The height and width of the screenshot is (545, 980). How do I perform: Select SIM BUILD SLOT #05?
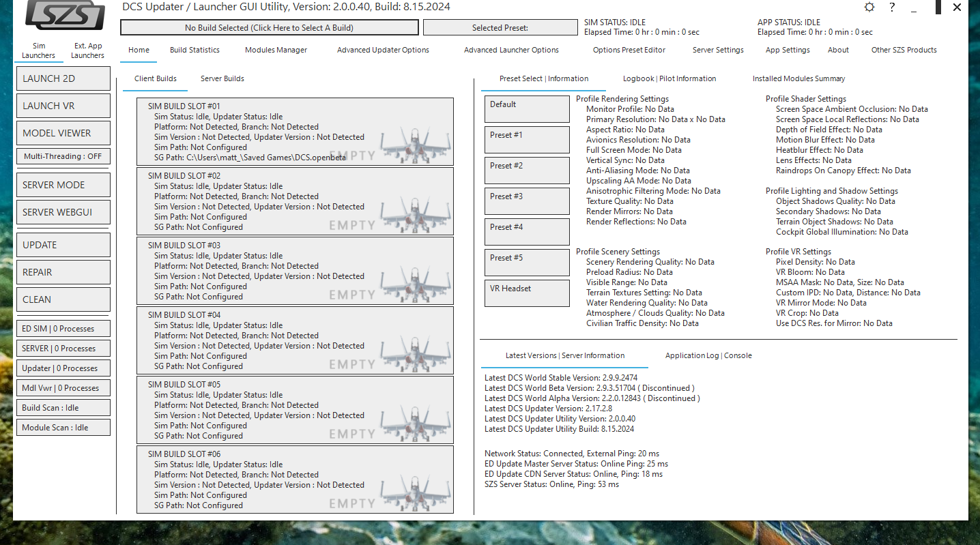point(295,410)
